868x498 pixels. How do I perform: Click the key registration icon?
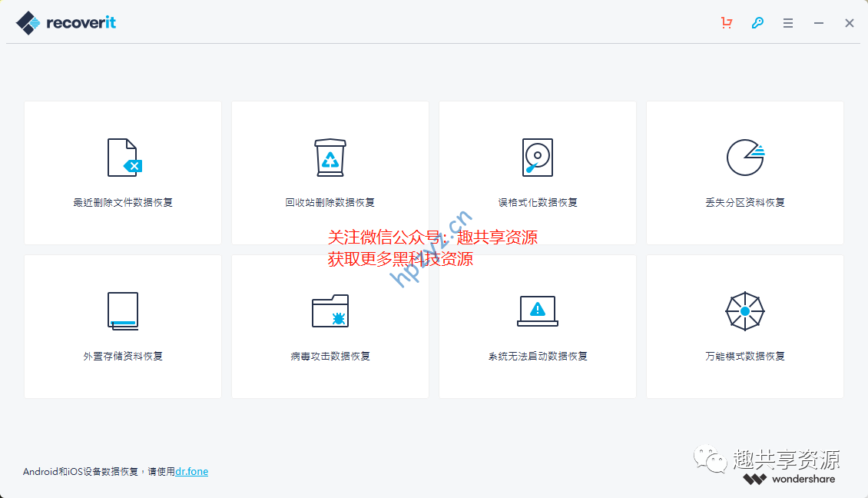[757, 23]
